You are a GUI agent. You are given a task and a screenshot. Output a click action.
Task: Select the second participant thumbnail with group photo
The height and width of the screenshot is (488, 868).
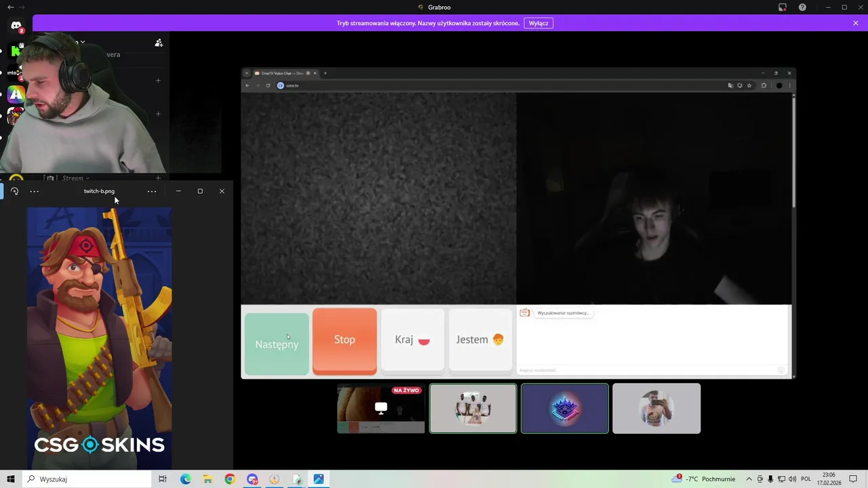(x=473, y=409)
